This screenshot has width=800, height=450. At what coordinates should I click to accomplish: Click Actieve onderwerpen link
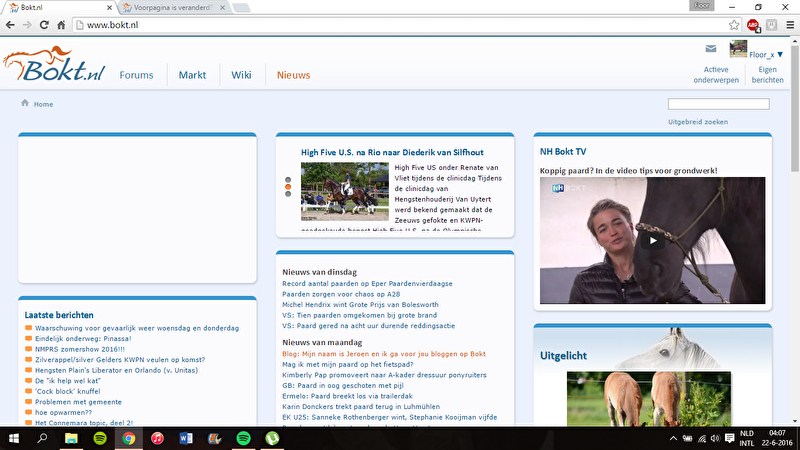pyautogui.click(x=716, y=74)
